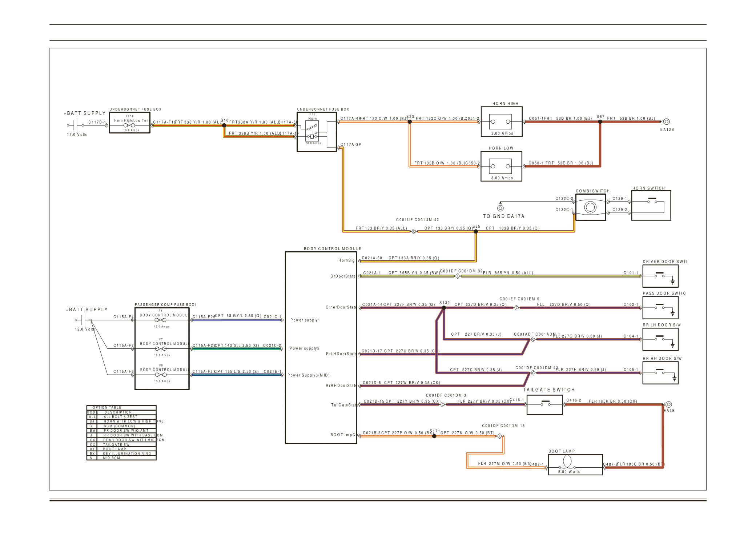Click the S132 splice junction dot

pos(444,308)
